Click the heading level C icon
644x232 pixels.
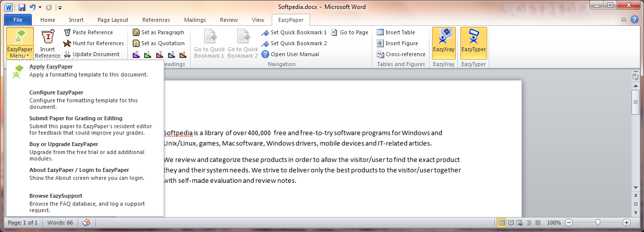[136, 54]
